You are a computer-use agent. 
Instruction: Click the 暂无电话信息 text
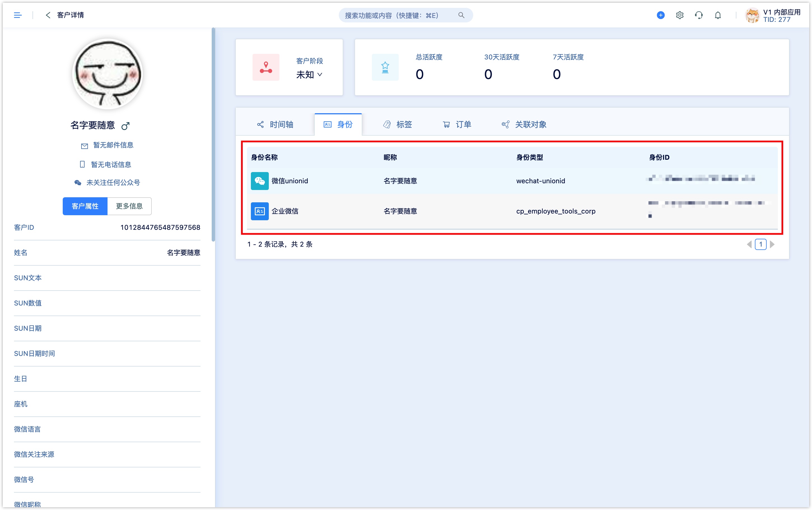point(111,164)
